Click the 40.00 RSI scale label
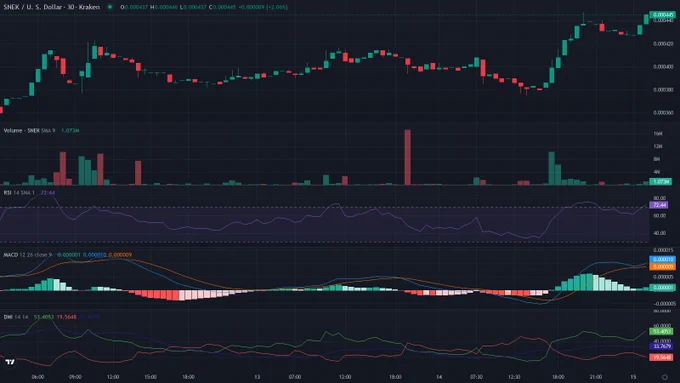Image resolution: width=680 pixels, height=383 pixels. point(659,233)
